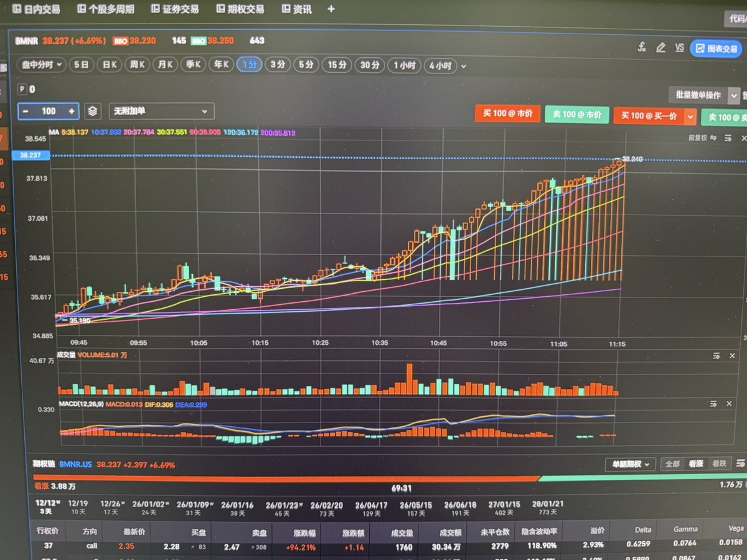Expand more chart periods chevron after 4小时

tap(464, 66)
